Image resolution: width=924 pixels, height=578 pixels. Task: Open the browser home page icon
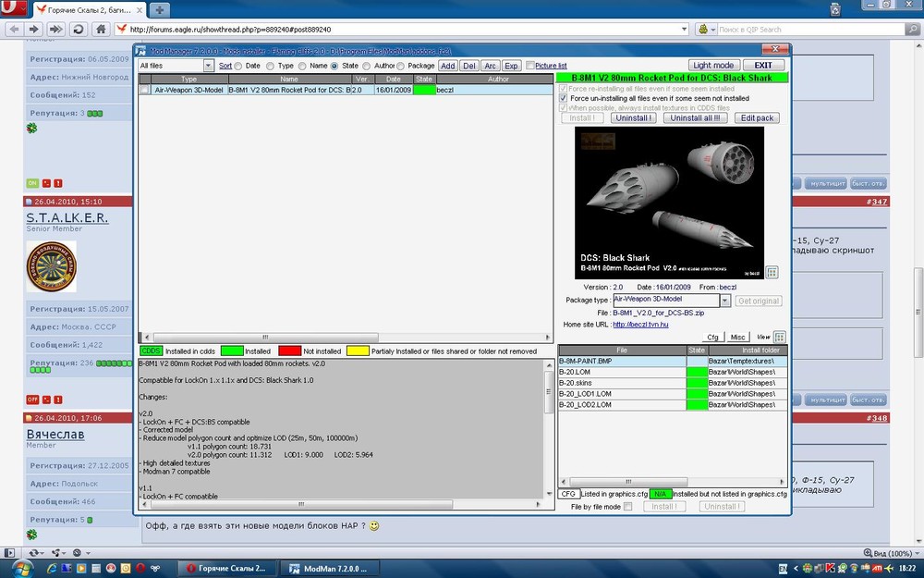point(102,29)
